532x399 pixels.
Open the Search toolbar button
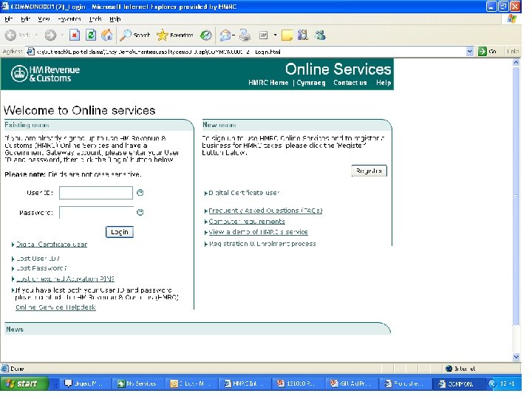coord(135,35)
